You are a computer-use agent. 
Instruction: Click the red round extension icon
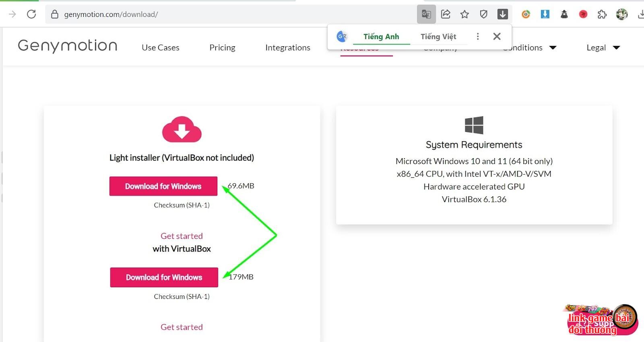coord(583,14)
